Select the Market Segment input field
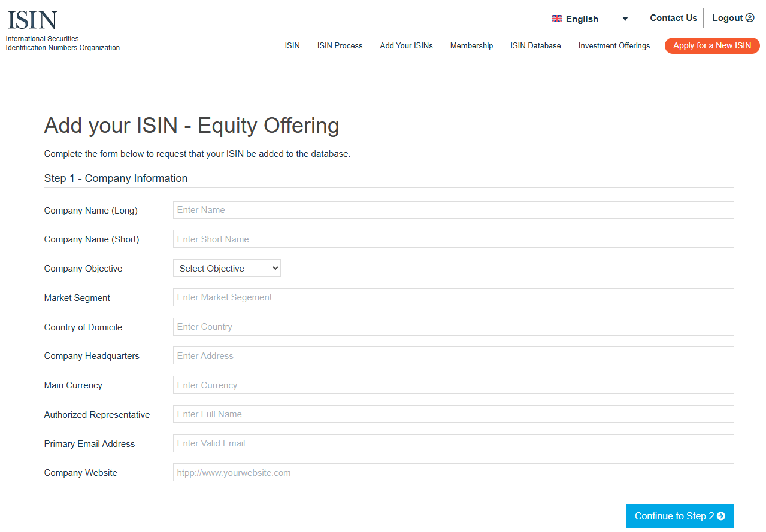The image size is (766, 532). 453,297
